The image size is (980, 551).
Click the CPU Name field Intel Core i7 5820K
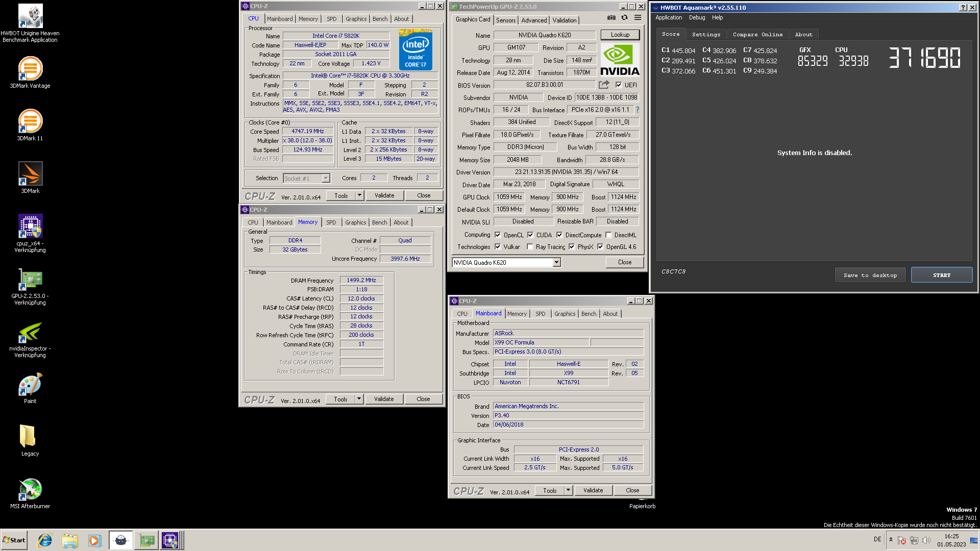point(336,36)
